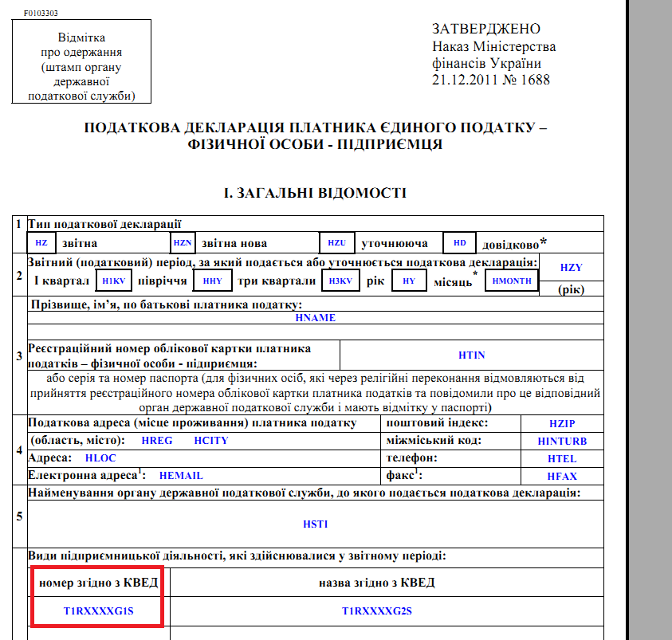Select the HY рік period box
Screen dimensions: 672x640
409,281
